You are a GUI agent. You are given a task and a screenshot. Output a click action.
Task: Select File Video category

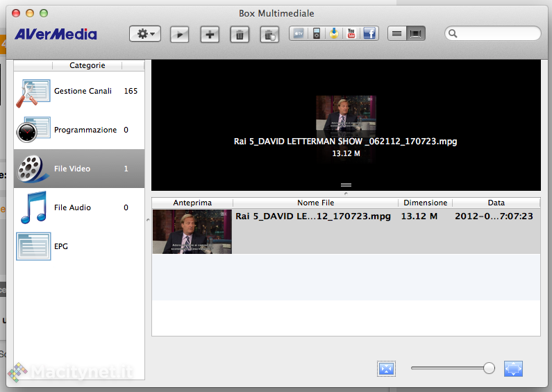79,169
